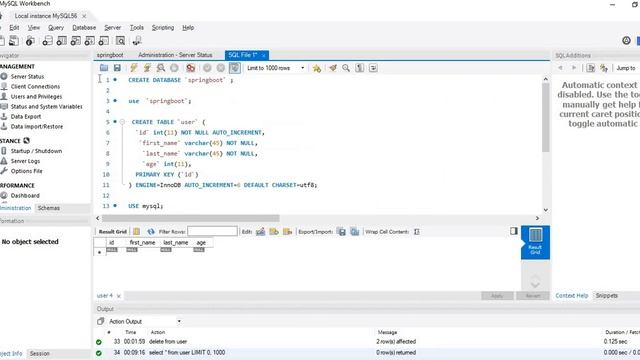Click the Filter Rows input field

click(x=212, y=231)
